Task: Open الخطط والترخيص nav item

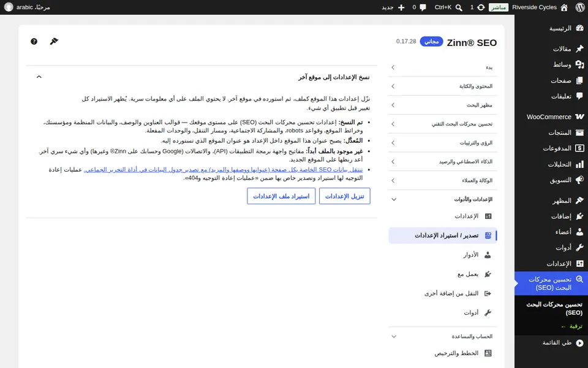Action: [x=443, y=353]
